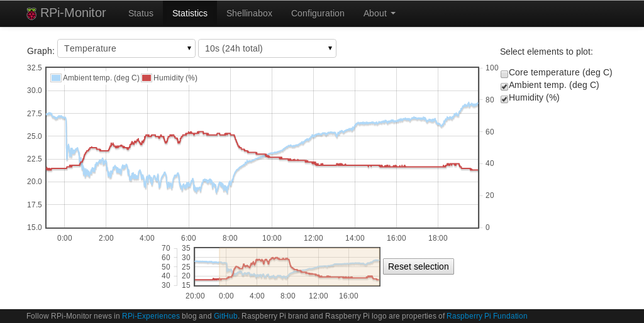Open the 10s (24h total) interval dropdown
644x323 pixels.
(267, 48)
